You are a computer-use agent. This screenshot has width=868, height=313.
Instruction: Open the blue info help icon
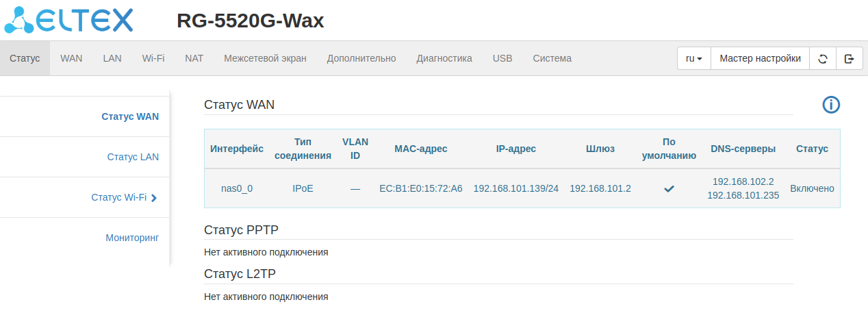coord(830,105)
